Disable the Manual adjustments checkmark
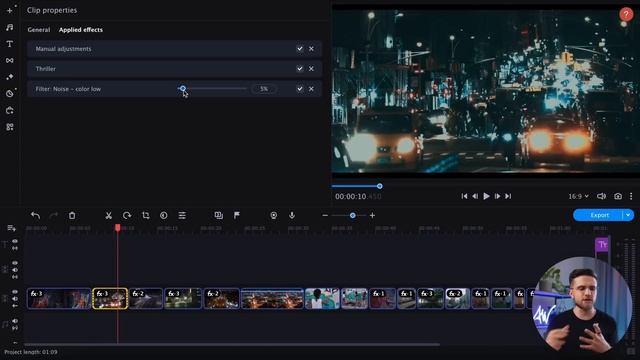Image resolution: width=640 pixels, height=360 pixels. tap(300, 49)
